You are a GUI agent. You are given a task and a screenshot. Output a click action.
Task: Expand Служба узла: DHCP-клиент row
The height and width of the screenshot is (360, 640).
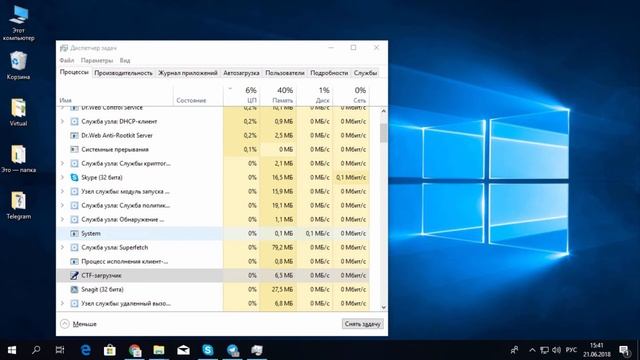(x=62, y=121)
